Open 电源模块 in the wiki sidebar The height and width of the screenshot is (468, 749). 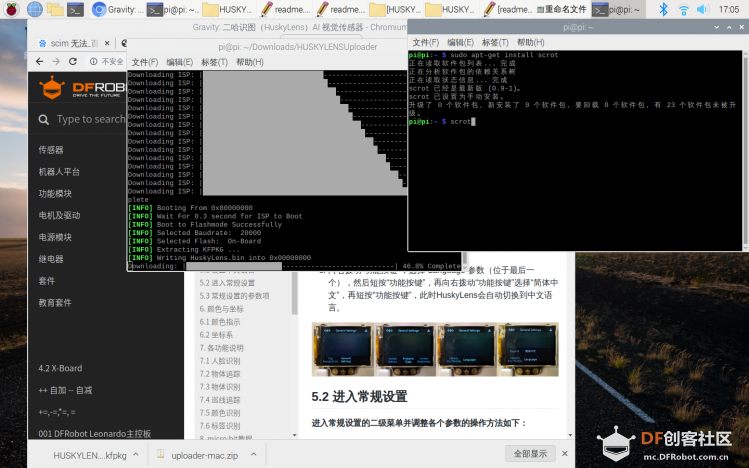click(55, 237)
